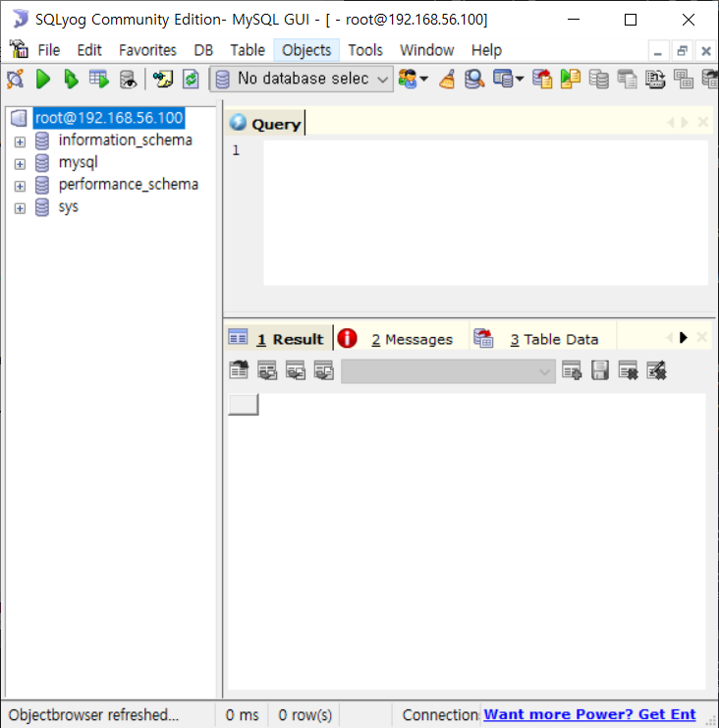Click the broom flush icon

447,79
